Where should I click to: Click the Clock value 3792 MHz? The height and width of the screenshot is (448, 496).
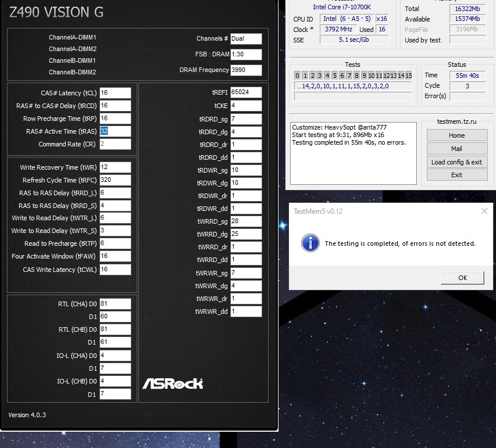pos(338,29)
